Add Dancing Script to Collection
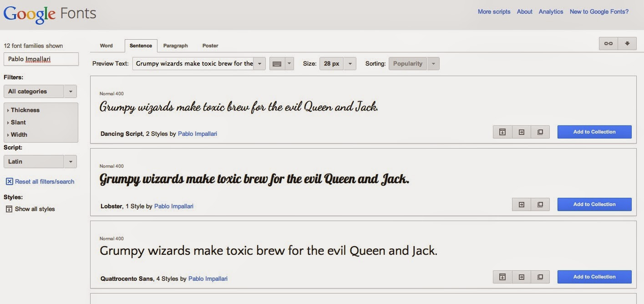 tap(594, 132)
